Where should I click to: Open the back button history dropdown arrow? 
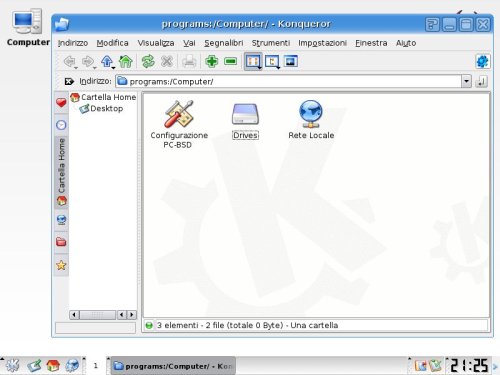coord(76,68)
